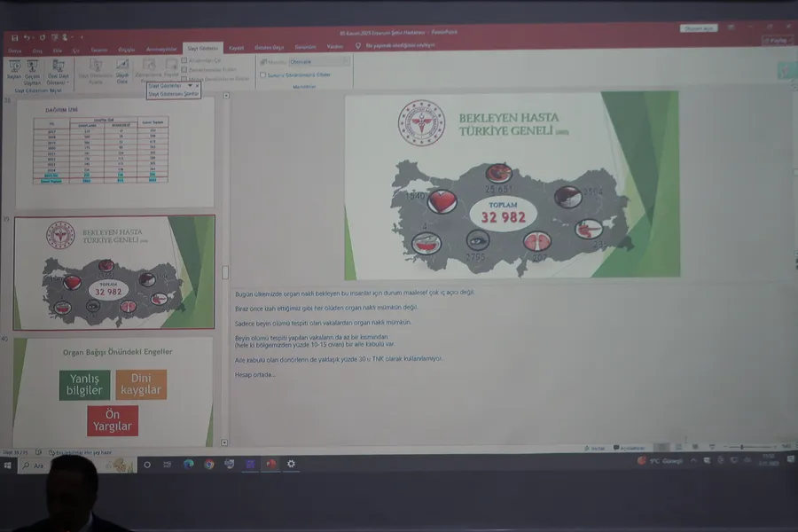Toggle the Sunucu Görünümünü Göster checkbox
The height and width of the screenshot is (532, 798).
coord(263,75)
